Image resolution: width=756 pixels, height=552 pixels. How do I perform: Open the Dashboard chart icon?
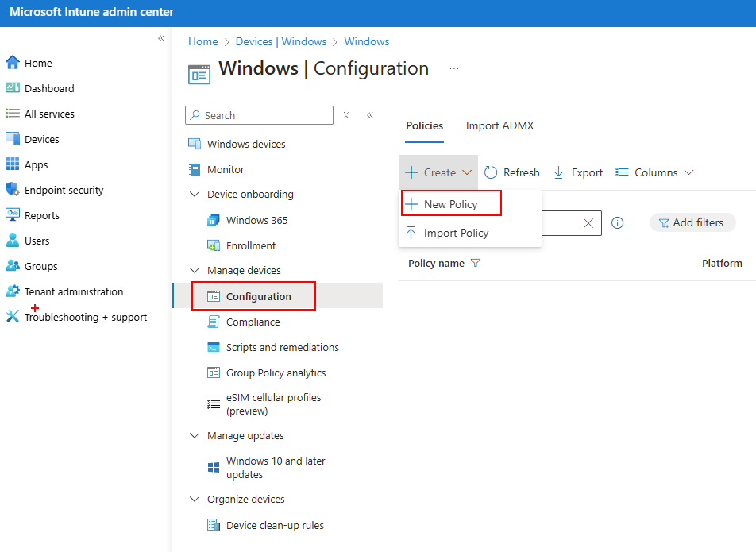(13, 87)
